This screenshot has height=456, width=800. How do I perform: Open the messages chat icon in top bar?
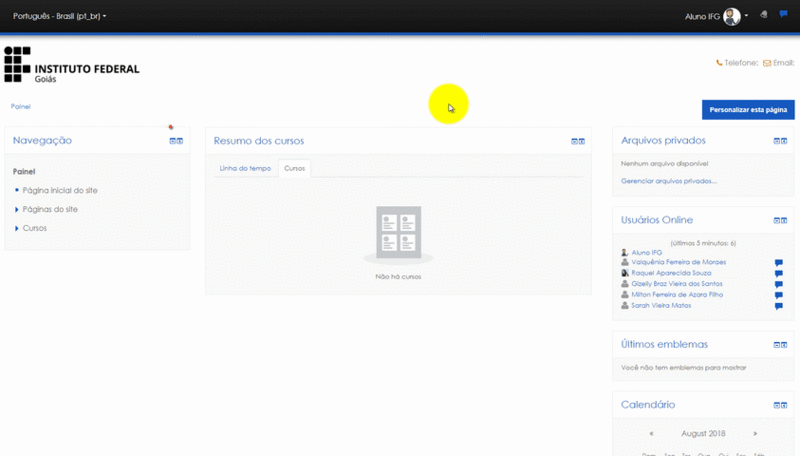pyautogui.click(x=784, y=14)
